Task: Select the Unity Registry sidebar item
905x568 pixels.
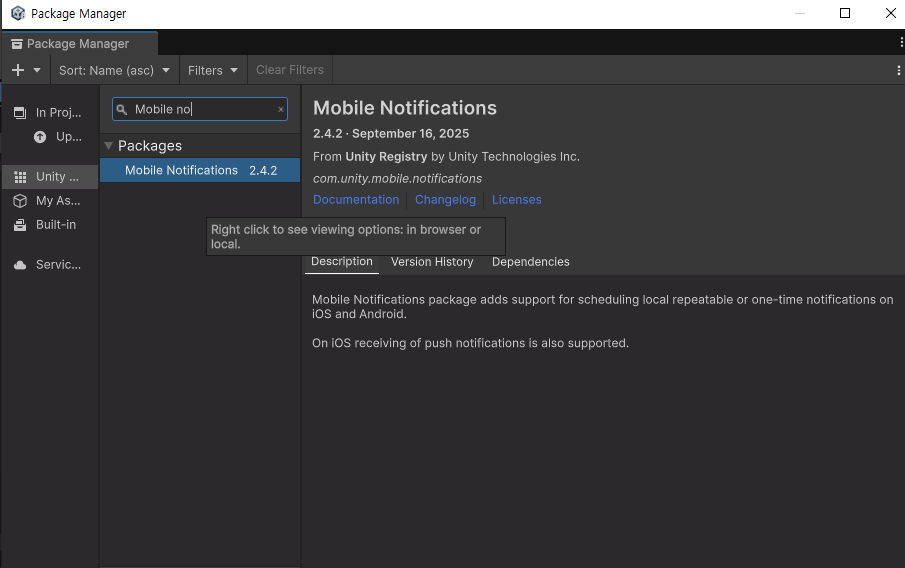Action: pos(50,177)
